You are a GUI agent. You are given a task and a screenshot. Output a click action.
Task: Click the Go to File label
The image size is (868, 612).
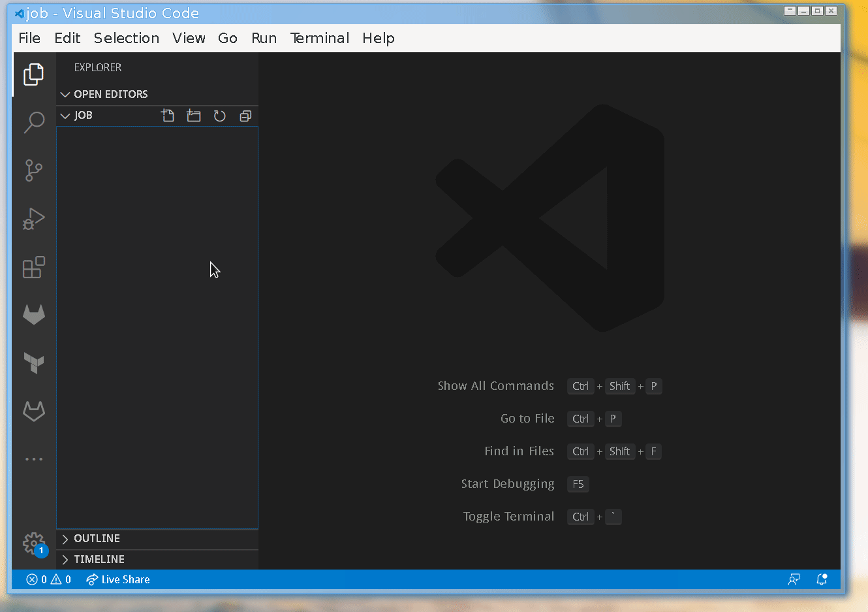click(x=527, y=419)
